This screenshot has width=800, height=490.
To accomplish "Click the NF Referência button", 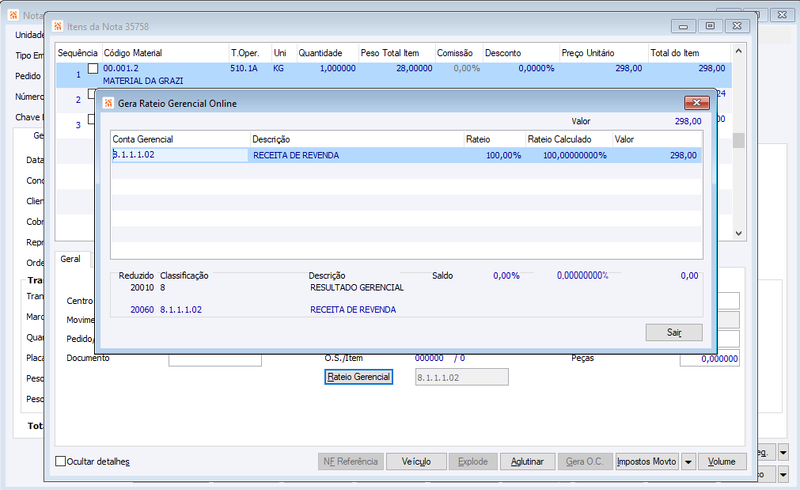I will point(351,461).
